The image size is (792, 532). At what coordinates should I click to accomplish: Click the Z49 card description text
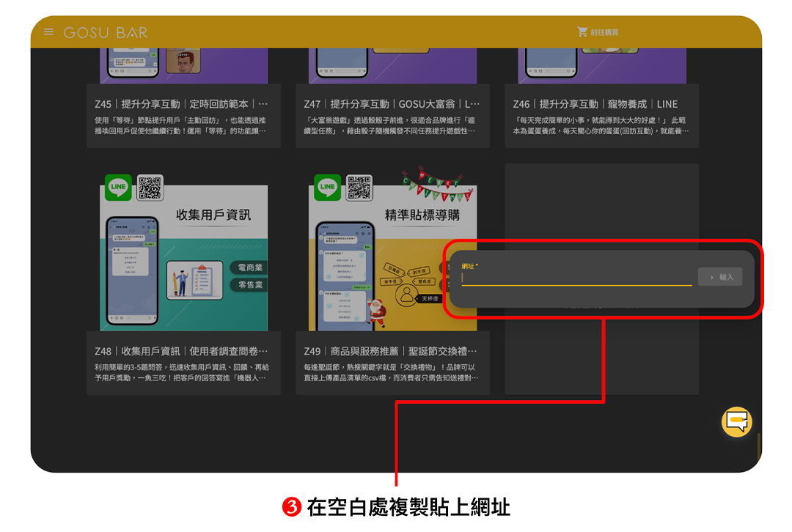[391, 372]
